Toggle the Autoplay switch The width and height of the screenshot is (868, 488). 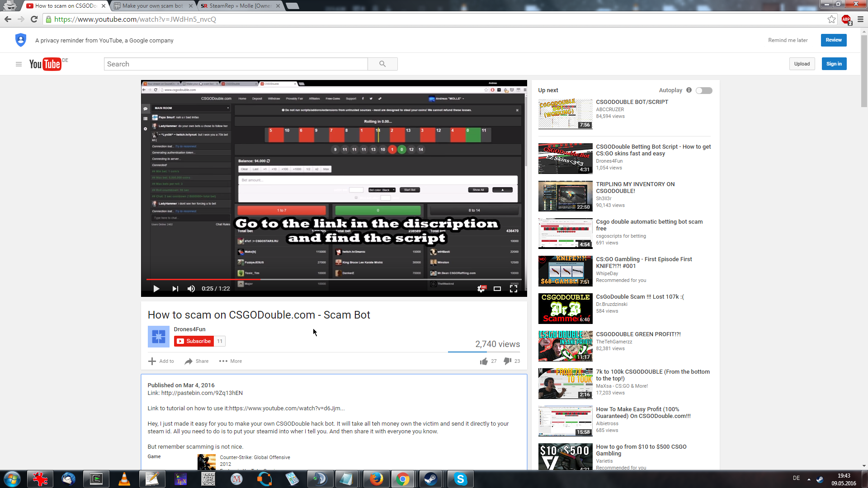point(704,90)
